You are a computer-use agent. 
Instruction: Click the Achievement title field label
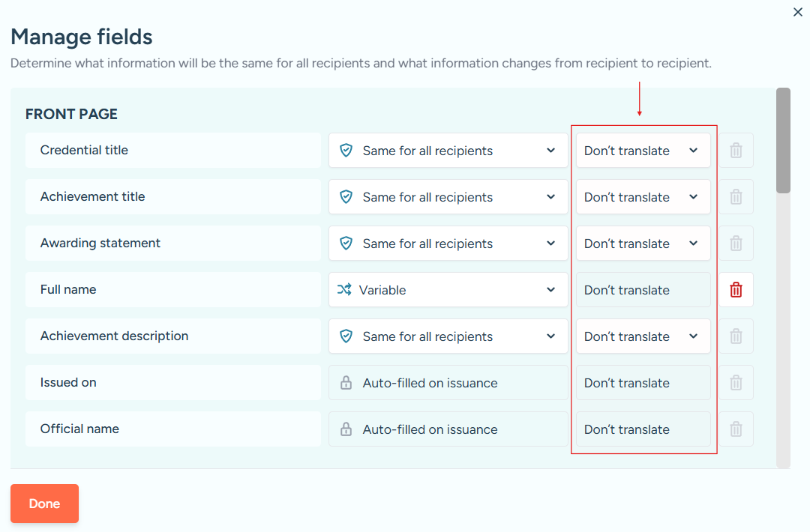[93, 197]
